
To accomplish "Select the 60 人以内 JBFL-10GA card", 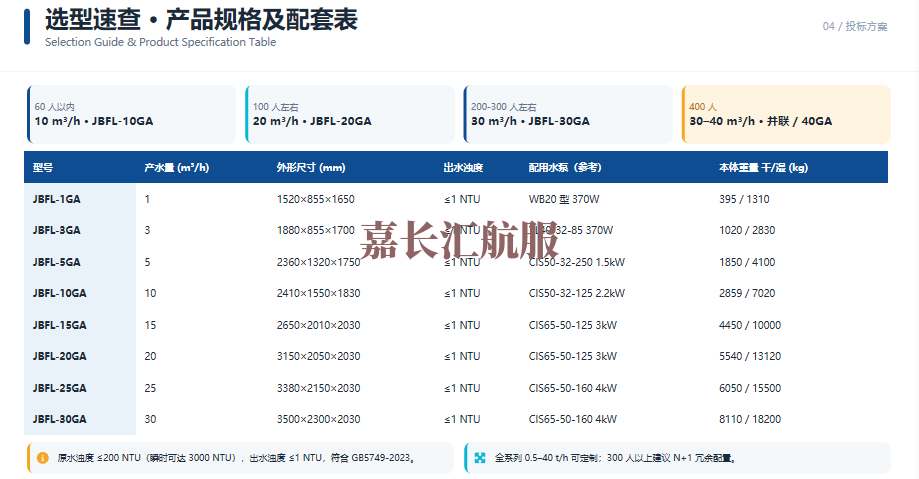I will [131, 114].
